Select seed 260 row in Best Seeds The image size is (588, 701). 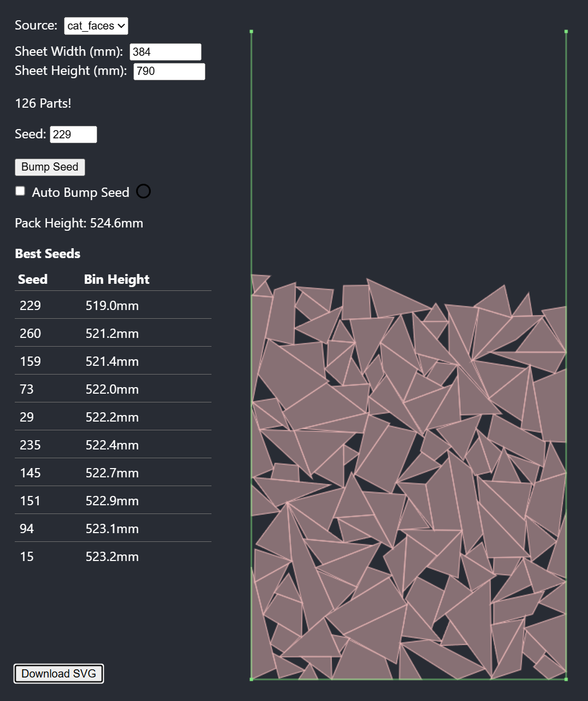pyautogui.click(x=113, y=333)
